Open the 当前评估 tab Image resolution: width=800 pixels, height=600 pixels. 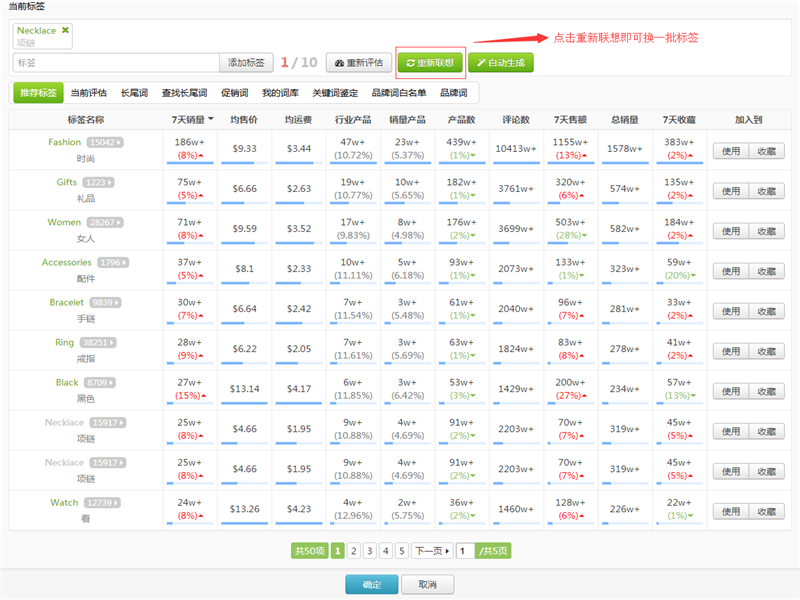(89, 93)
